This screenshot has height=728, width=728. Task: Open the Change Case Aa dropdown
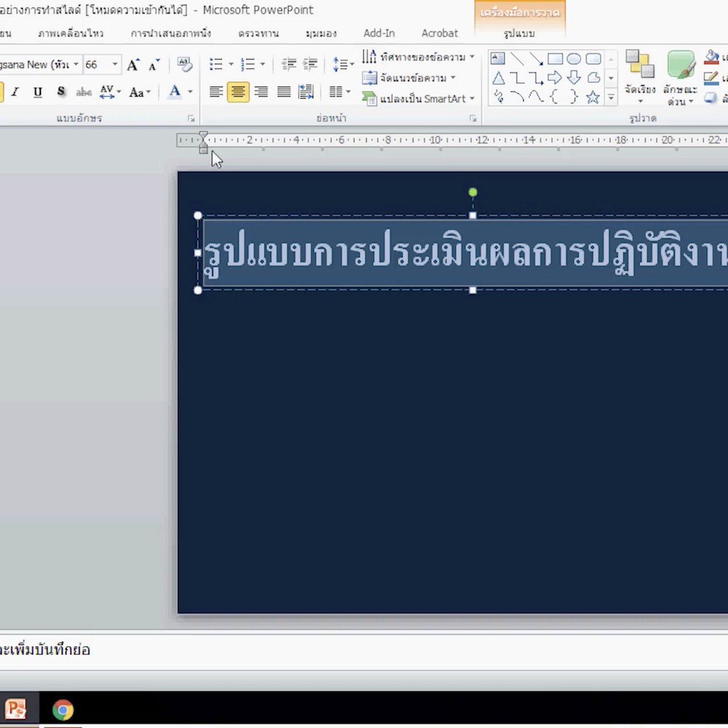139,92
